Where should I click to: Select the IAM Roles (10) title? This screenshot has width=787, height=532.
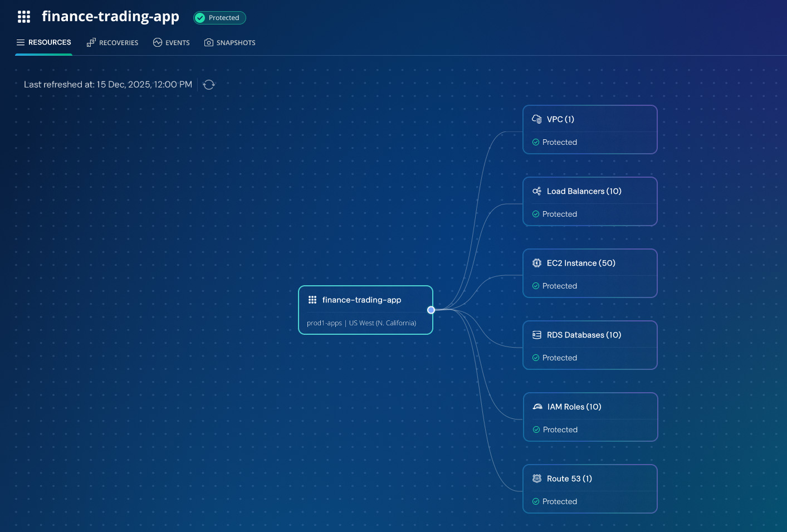tap(574, 407)
